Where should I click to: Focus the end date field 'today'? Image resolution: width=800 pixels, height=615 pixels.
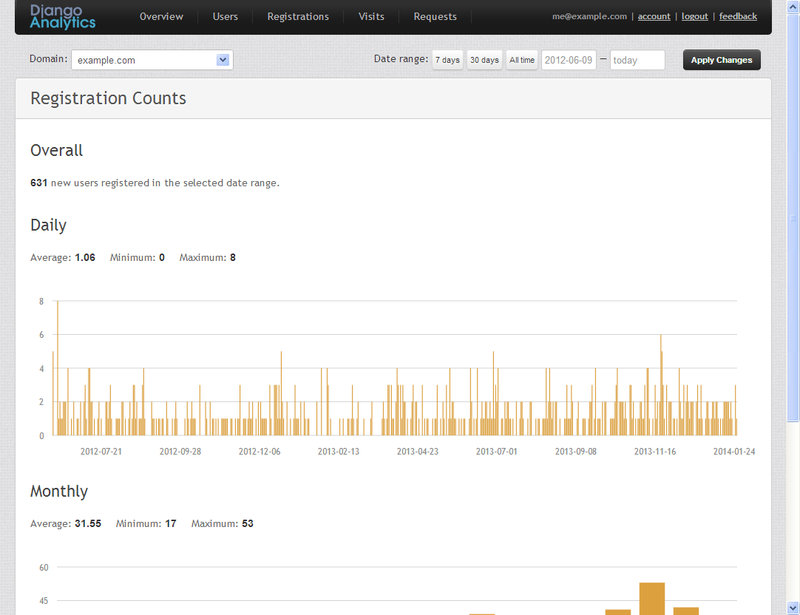click(x=637, y=60)
